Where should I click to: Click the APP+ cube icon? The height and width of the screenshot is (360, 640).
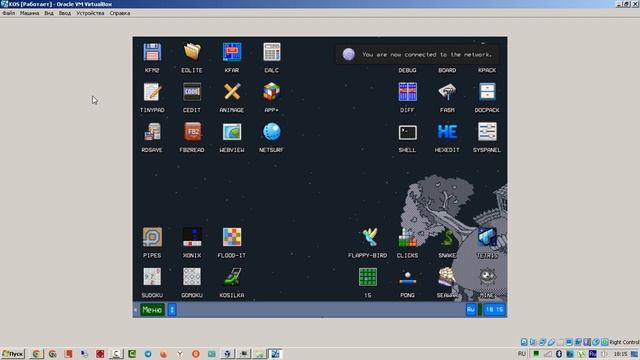pyautogui.click(x=271, y=92)
